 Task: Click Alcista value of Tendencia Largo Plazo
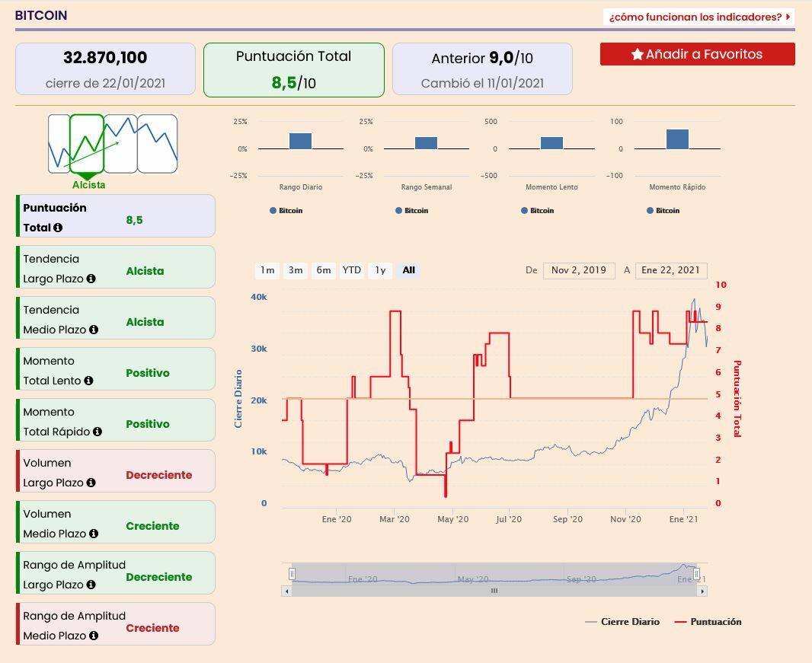[145, 271]
